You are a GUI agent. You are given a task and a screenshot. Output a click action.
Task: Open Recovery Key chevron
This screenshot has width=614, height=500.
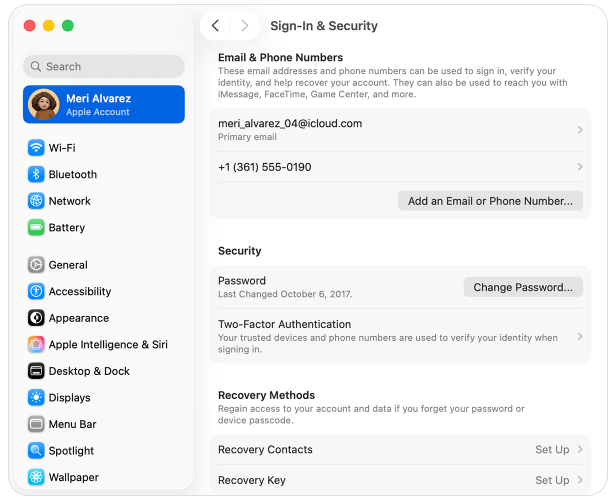point(580,480)
